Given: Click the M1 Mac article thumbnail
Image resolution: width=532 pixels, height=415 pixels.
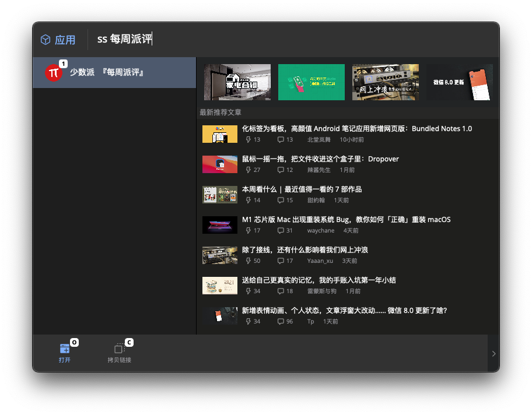Looking at the screenshot, I should click(x=220, y=225).
